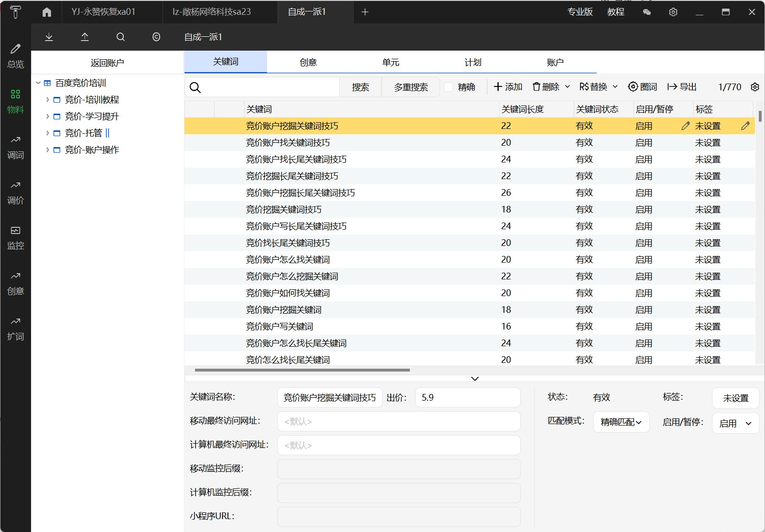Click the app logo icon at top-left
This screenshot has height=532, width=765.
(x=15, y=12)
